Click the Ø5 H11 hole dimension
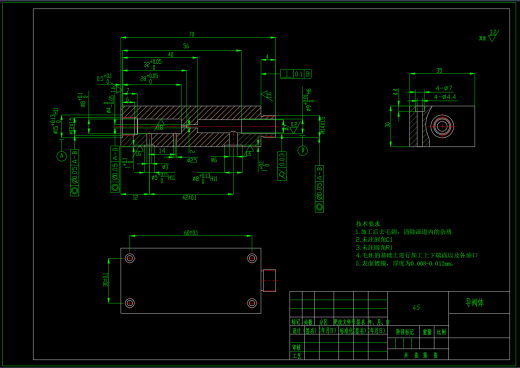This screenshot has height=368, width=520. pyautogui.click(x=163, y=178)
